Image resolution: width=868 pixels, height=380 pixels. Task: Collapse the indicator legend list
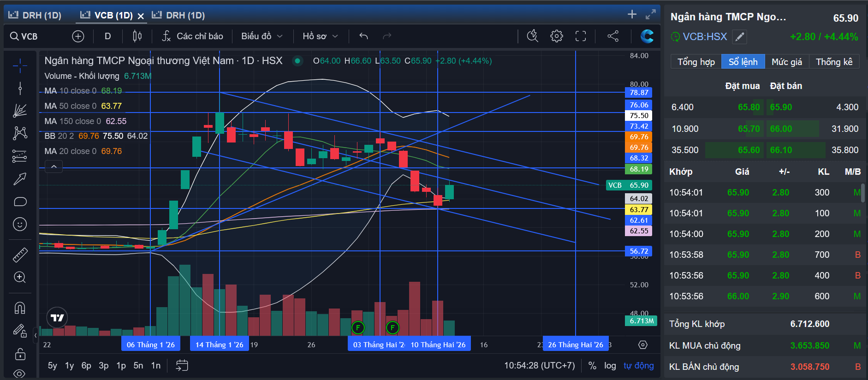[54, 166]
